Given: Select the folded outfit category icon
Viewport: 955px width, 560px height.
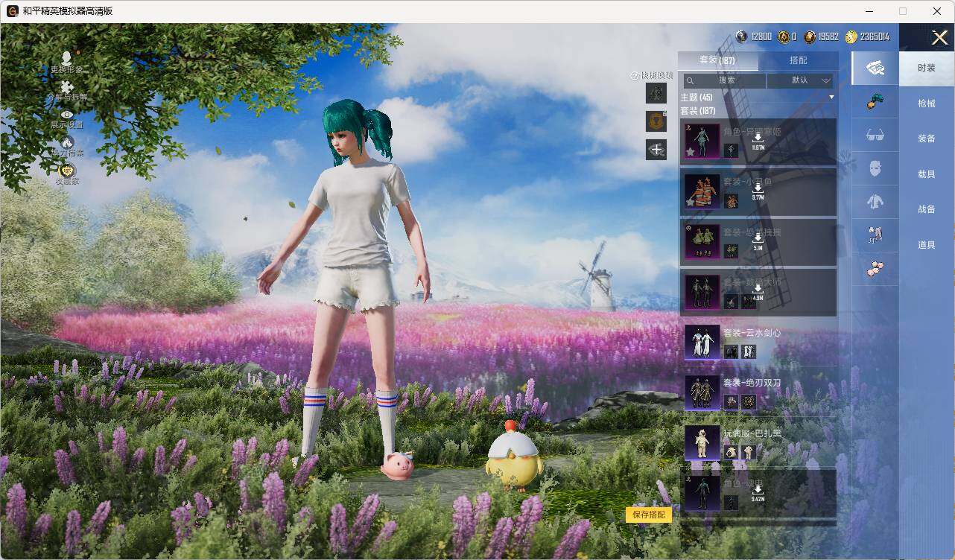Looking at the screenshot, I should tap(875, 68).
